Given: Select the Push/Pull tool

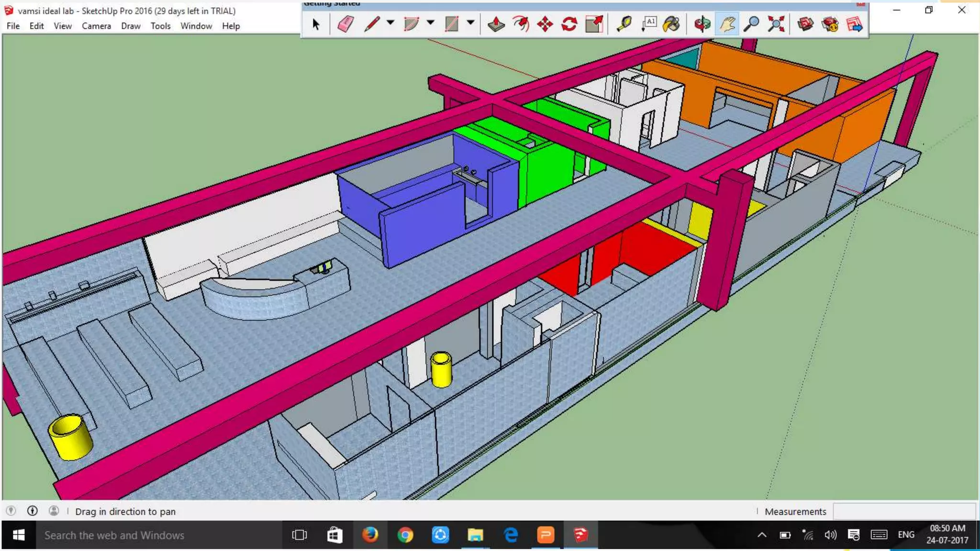Looking at the screenshot, I should [x=496, y=23].
